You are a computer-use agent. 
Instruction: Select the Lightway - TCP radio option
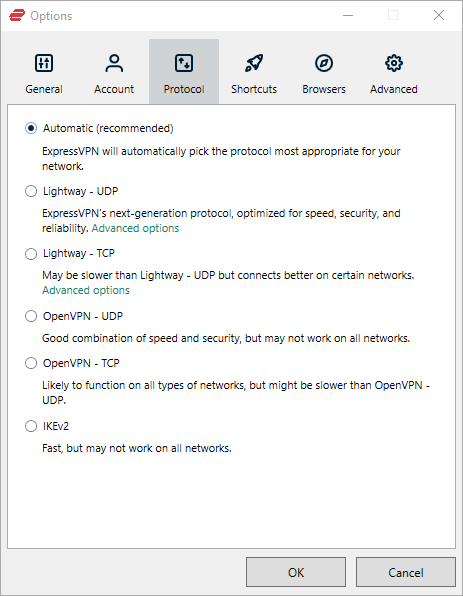pos(31,254)
